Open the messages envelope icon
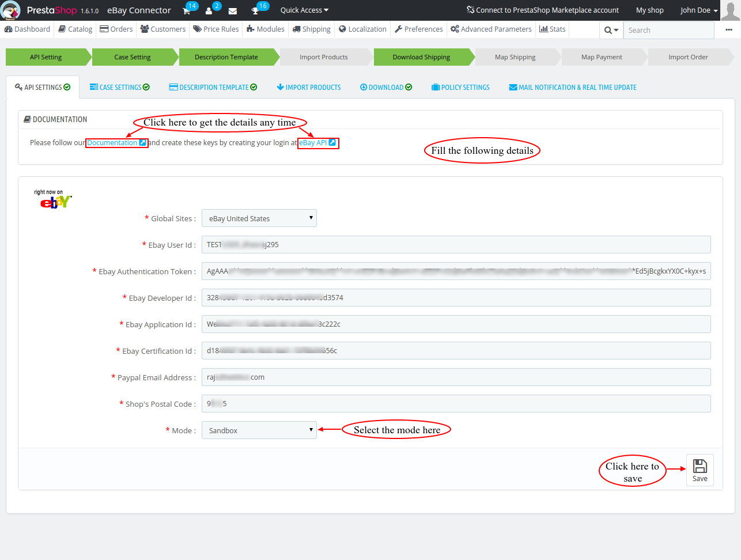The width and height of the screenshot is (741, 560). pyautogui.click(x=233, y=10)
